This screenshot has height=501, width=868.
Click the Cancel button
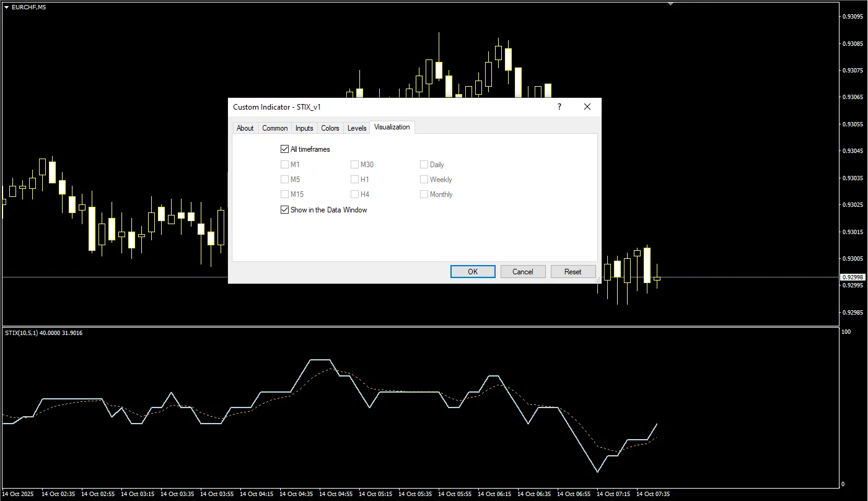coord(523,272)
